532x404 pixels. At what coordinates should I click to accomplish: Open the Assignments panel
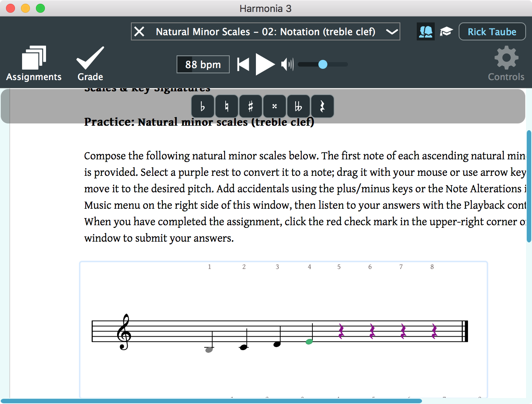pyautogui.click(x=34, y=64)
